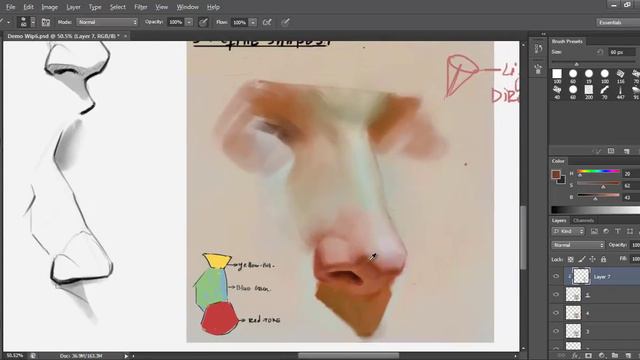Lock transparent pixels icon
The image size is (640, 360).
tap(571, 259)
